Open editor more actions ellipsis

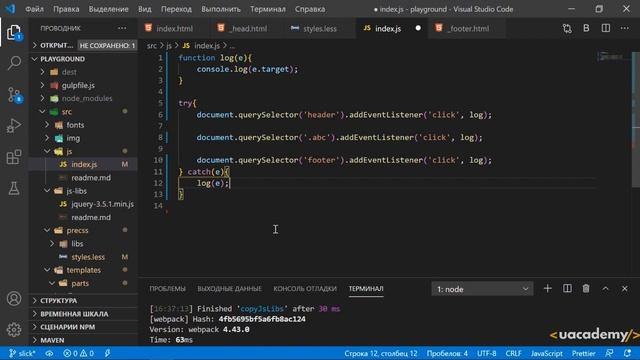click(625, 28)
